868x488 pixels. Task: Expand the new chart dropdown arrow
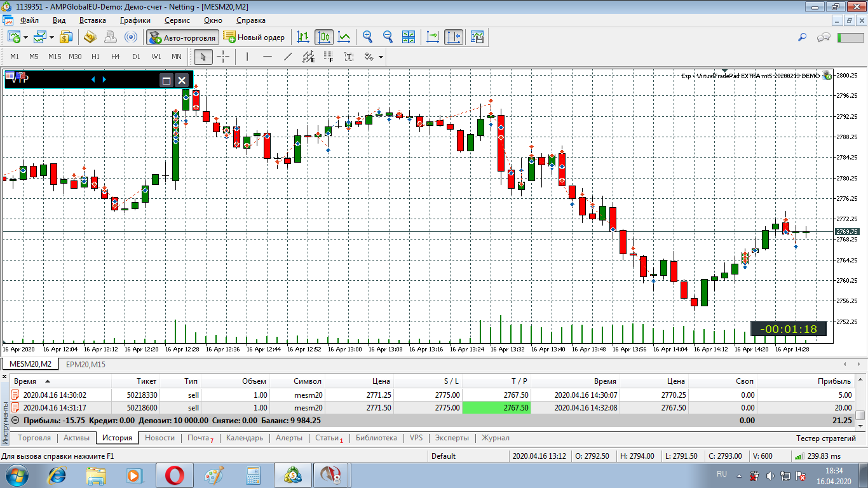tap(26, 37)
